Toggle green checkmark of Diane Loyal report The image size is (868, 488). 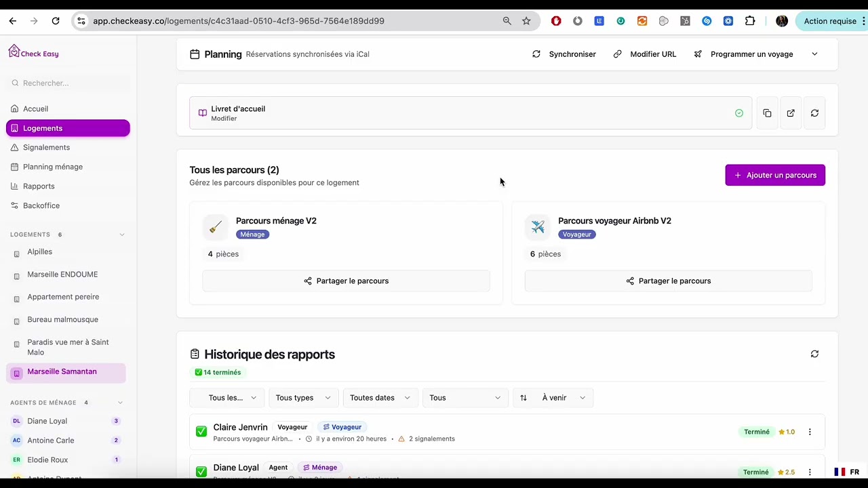201,472
